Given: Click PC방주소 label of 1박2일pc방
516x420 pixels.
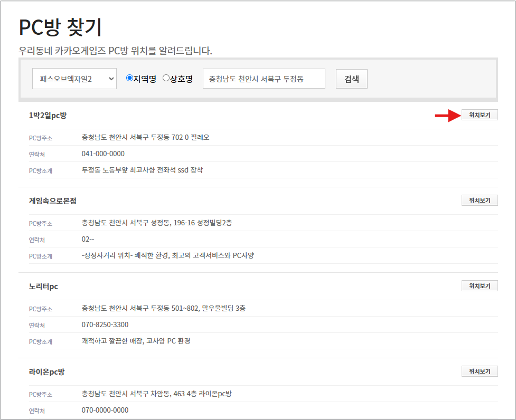Looking at the screenshot, I should (x=41, y=138).
